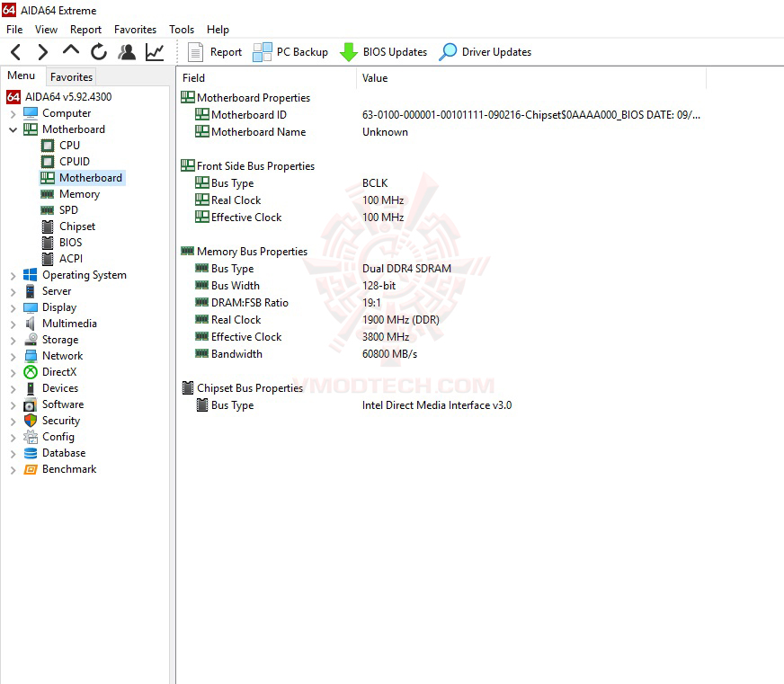Click the 3800 MHz effective clock value
Screen dimensions: 784x684
[x=386, y=337]
